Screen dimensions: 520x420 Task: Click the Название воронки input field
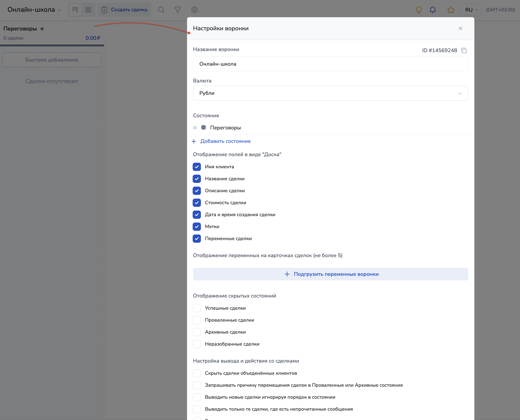point(330,64)
